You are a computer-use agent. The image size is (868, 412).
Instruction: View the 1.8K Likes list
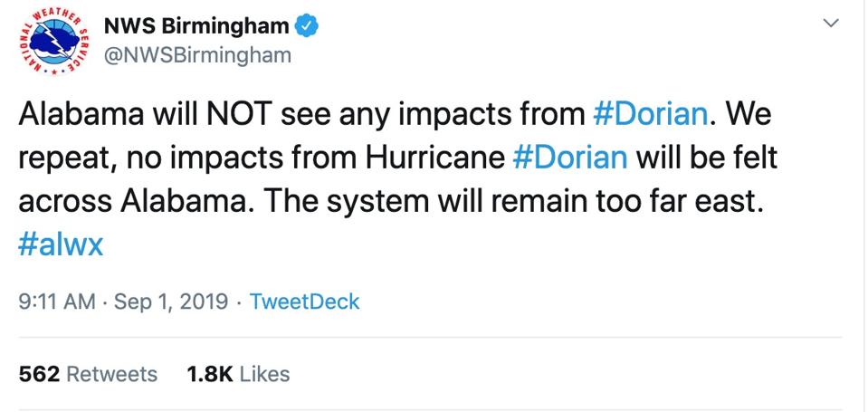[238, 374]
